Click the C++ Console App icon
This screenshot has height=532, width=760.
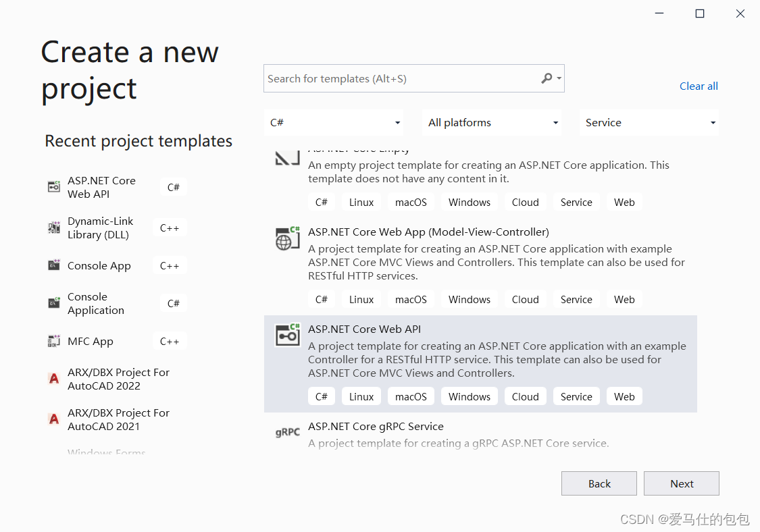click(x=54, y=265)
